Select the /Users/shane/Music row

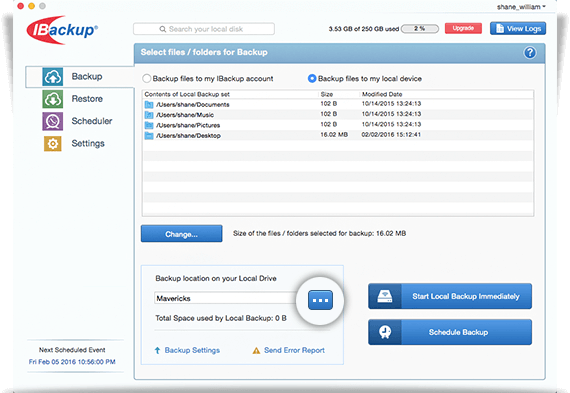tap(338, 115)
